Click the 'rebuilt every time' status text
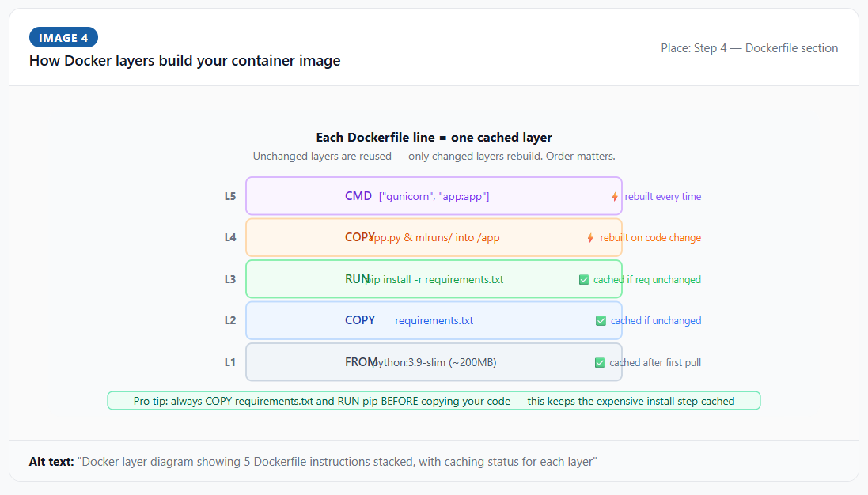 663,197
